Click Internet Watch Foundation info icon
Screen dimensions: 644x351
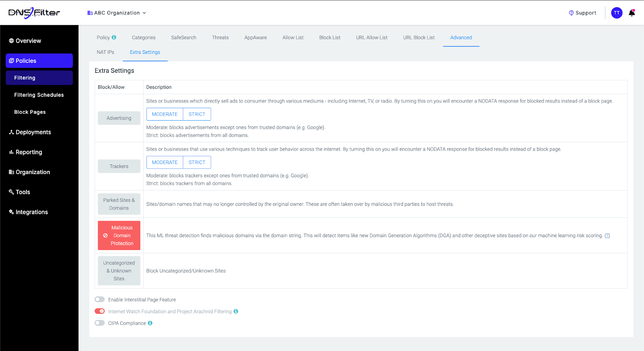click(236, 311)
